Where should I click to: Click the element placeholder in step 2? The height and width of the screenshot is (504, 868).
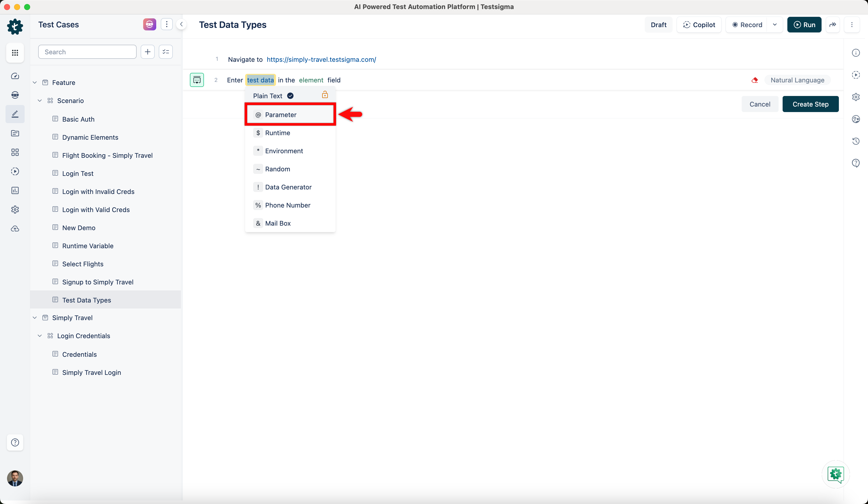(311, 80)
